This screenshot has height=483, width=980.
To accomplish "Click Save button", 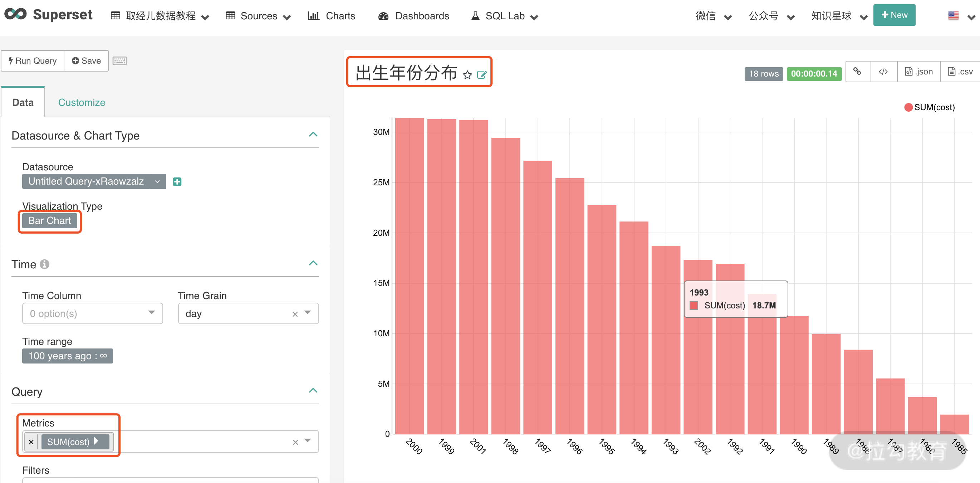I will tap(86, 60).
